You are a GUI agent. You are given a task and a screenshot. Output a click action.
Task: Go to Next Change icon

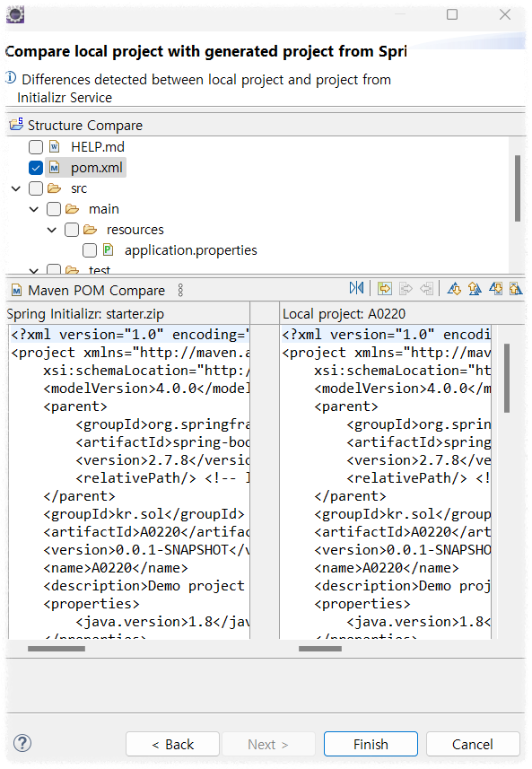(x=496, y=288)
